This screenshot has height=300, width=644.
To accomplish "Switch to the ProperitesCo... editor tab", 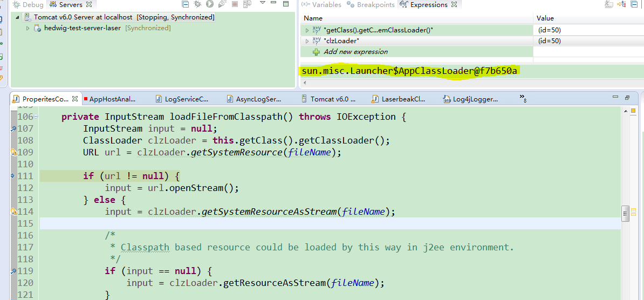I will (x=45, y=99).
